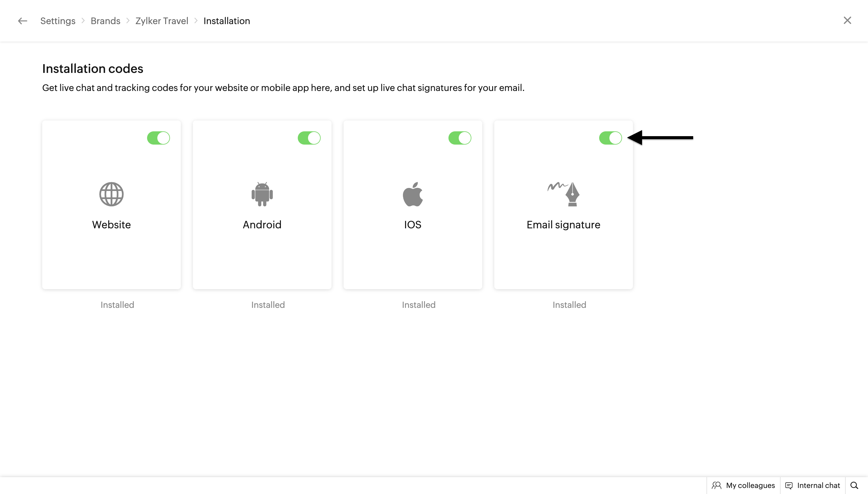Click the Email signature pen icon

pyautogui.click(x=564, y=194)
